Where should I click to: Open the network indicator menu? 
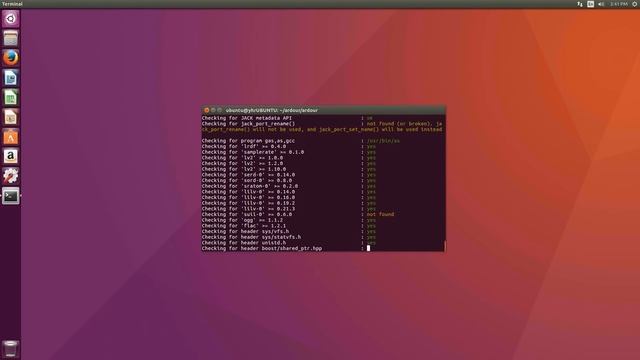tap(580, 4)
